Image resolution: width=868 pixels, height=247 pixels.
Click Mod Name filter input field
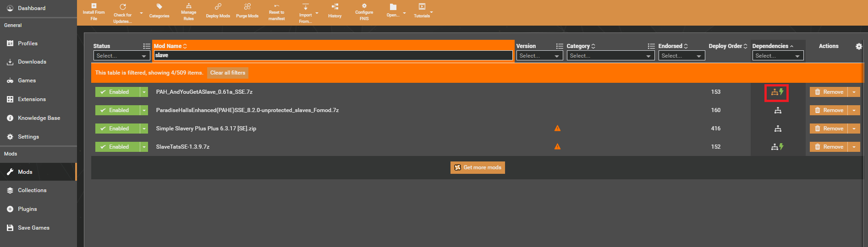coord(333,55)
